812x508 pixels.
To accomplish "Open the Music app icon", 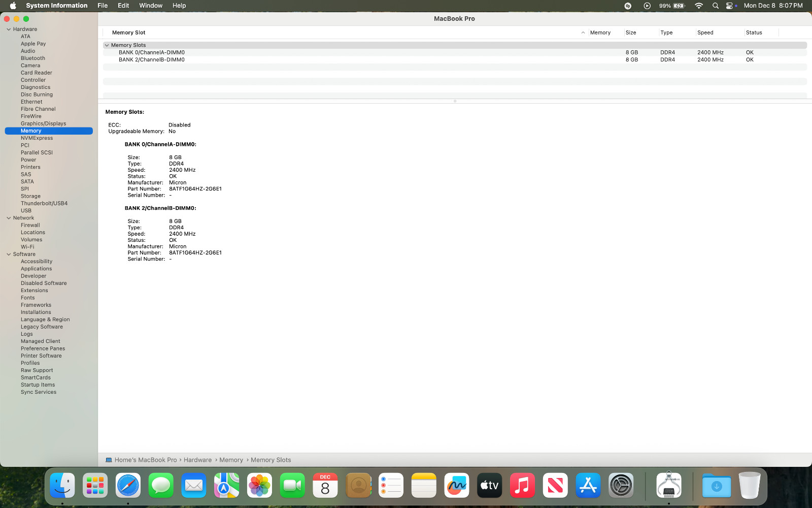I will click(x=522, y=485).
